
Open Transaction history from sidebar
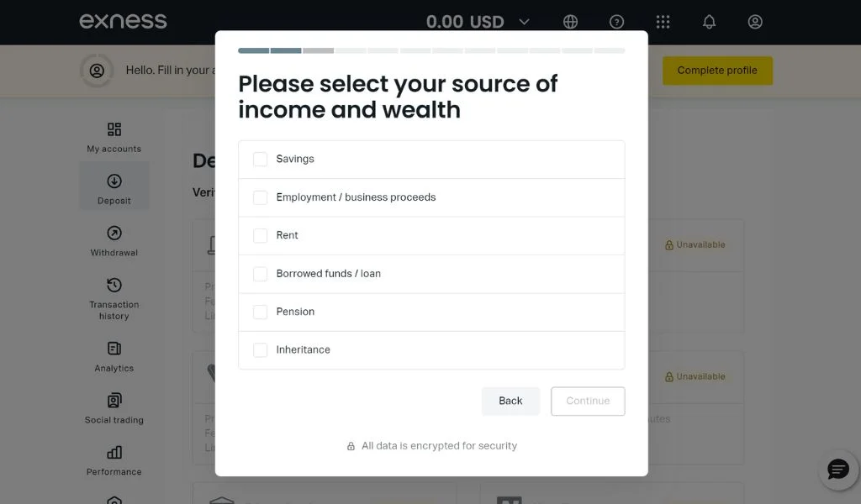114,286
